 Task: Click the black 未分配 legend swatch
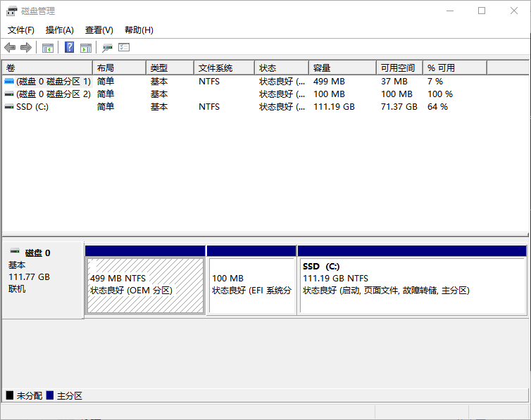click(10, 395)
